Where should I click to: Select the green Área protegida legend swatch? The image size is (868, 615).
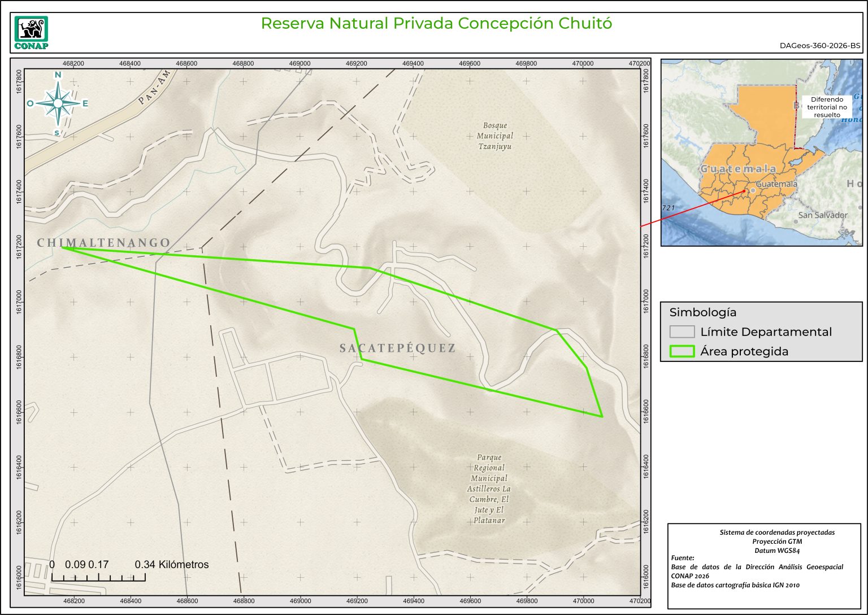coord(682,351)
